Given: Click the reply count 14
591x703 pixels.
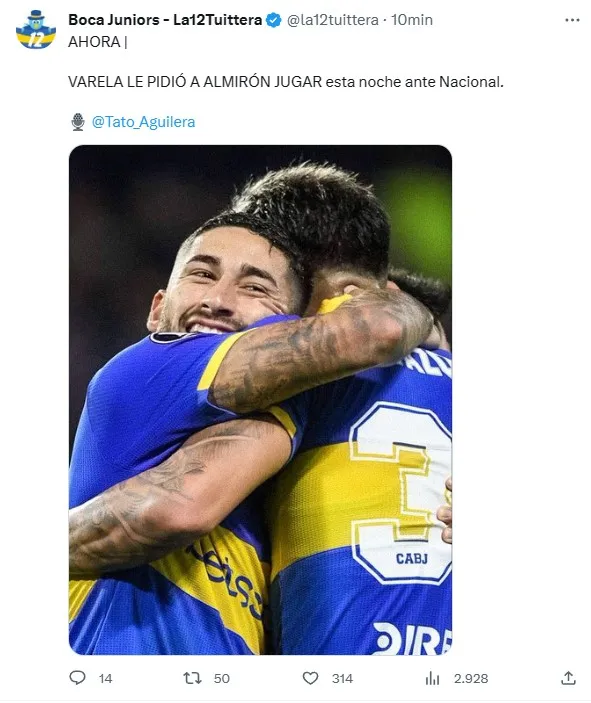Looking at the screenshot, I should click(x=105, y=678).
